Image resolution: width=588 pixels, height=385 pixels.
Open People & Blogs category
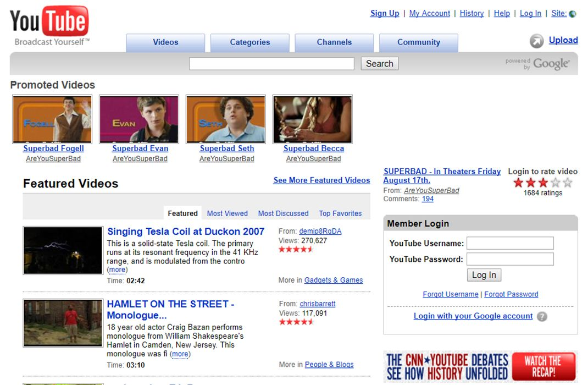coord(329,364)
